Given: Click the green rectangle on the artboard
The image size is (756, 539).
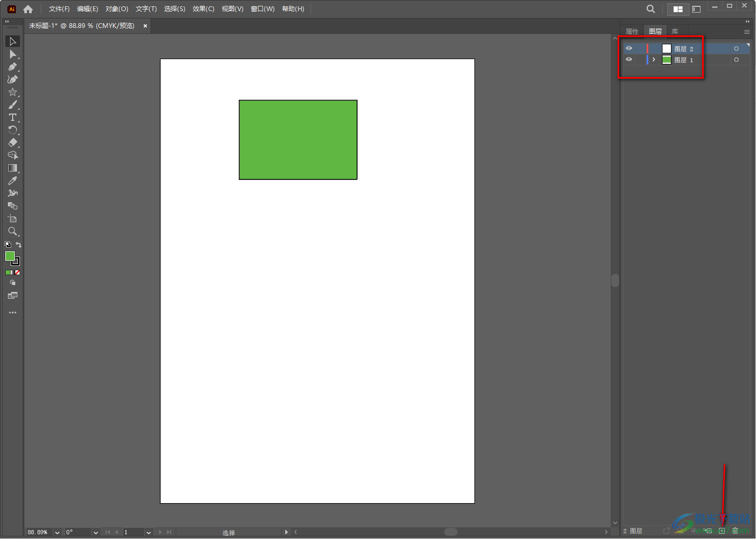Looking at the screenshot, I should coord(298,140).
